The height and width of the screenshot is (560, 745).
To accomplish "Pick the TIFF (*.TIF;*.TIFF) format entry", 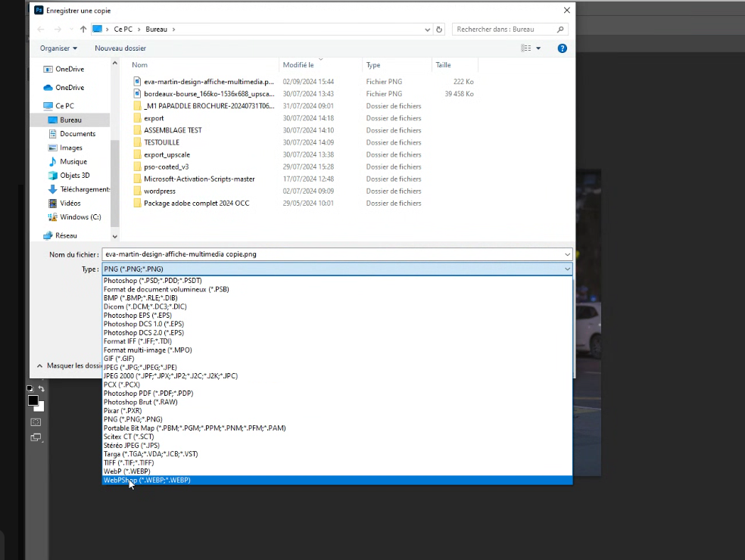I will click(129, 462).
